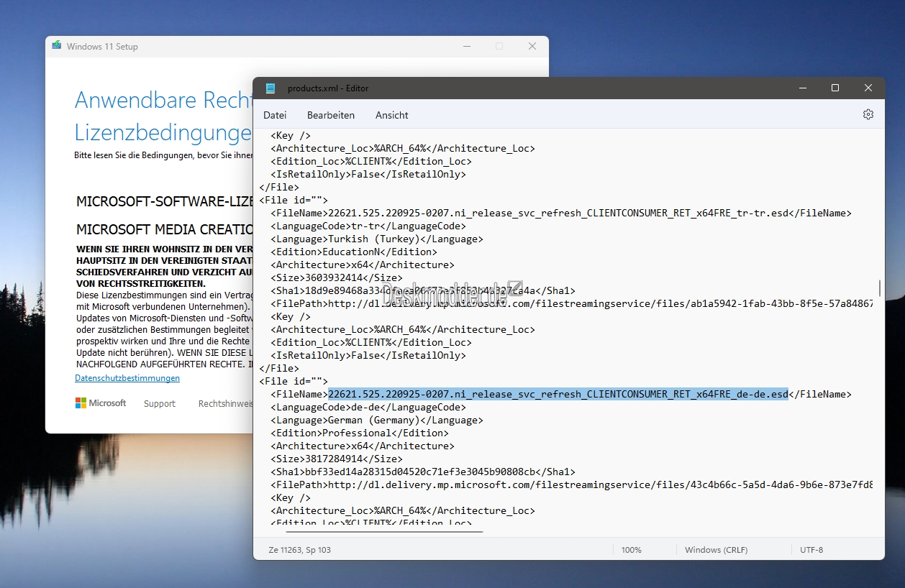Minimize the Windows 11 Setup window
Viewport: 905px width, 588px height.
click(x=466, y=46)
